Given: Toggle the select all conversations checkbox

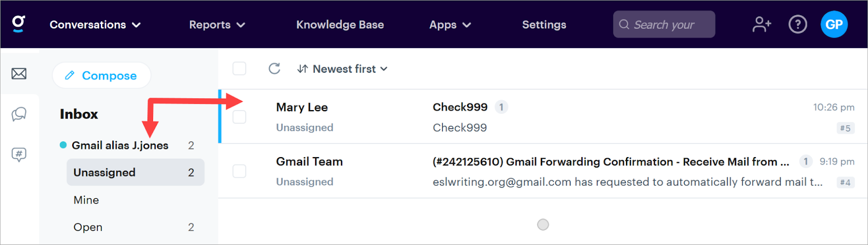Looking at the screenshot, I should click(239, 69).
